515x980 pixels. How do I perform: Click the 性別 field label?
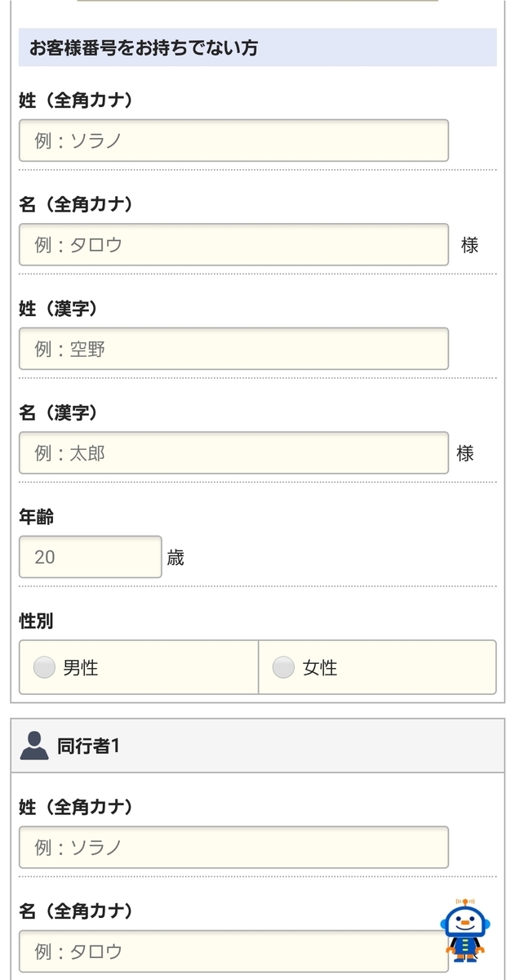36,621
